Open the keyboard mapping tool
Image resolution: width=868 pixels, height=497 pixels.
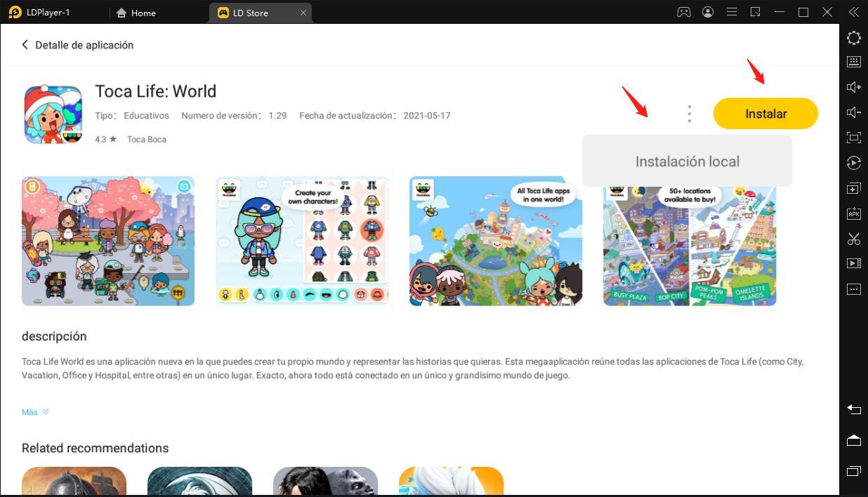pyautogui.click(x=853, y=62)
